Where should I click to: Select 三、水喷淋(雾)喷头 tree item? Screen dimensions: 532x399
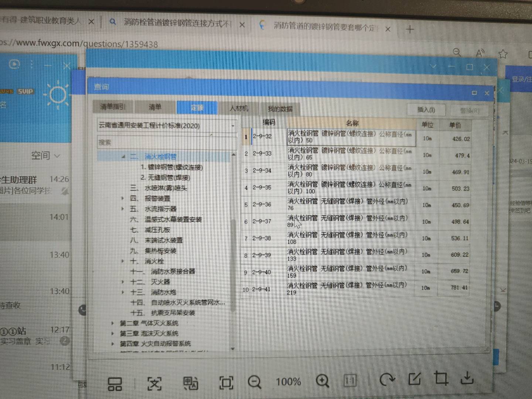(x=158, y=188)
